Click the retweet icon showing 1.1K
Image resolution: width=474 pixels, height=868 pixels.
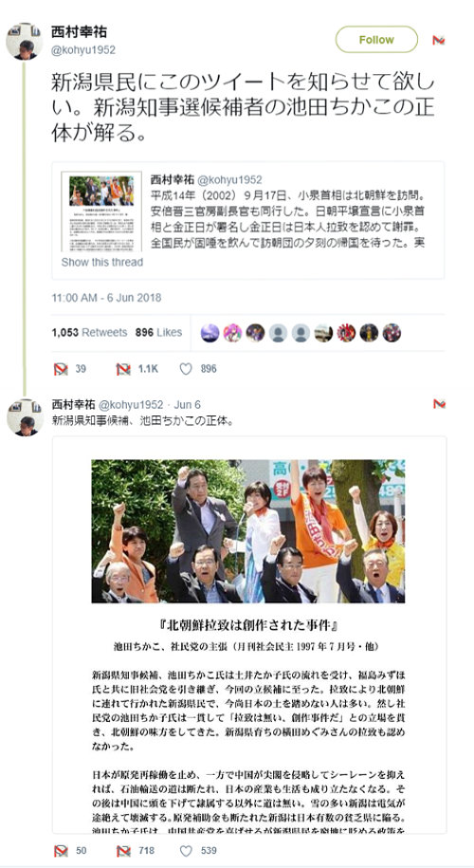coord(123,369)
